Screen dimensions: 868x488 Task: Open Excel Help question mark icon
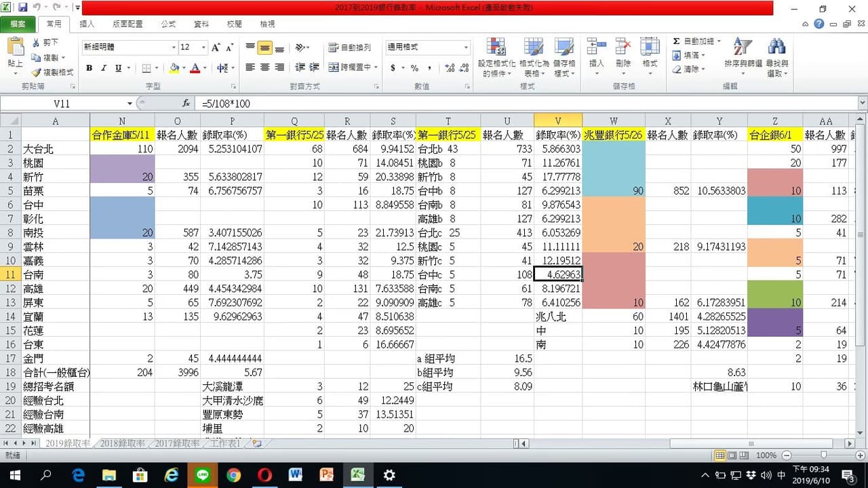(819, 24)
